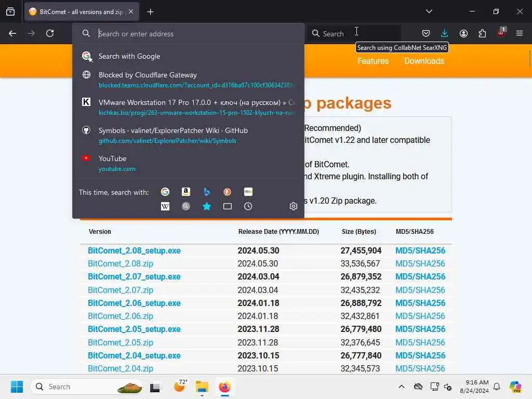Search this time with Bing icon
Viewport: 532px width, 399px height.
pyautogui.click(x=207, y=192)
